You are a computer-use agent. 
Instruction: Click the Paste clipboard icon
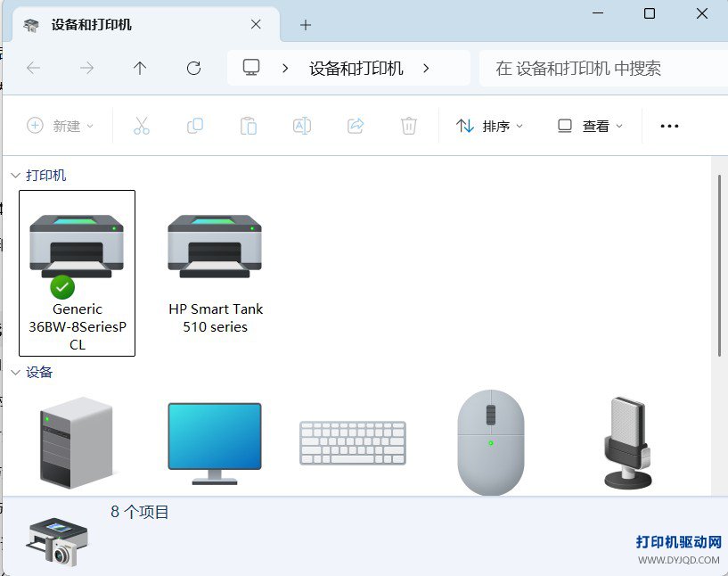click(249, 126)
